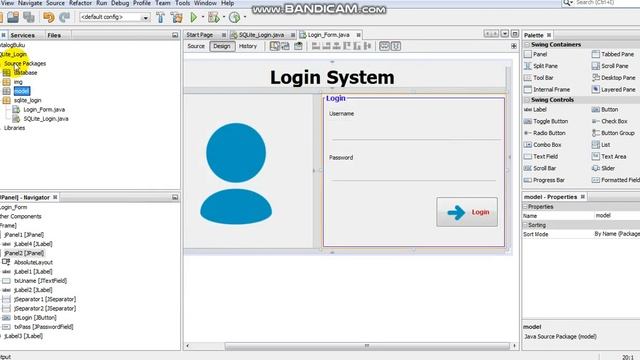
Task: Click the Clean and Build icon
Action: [x=177, y=17]
